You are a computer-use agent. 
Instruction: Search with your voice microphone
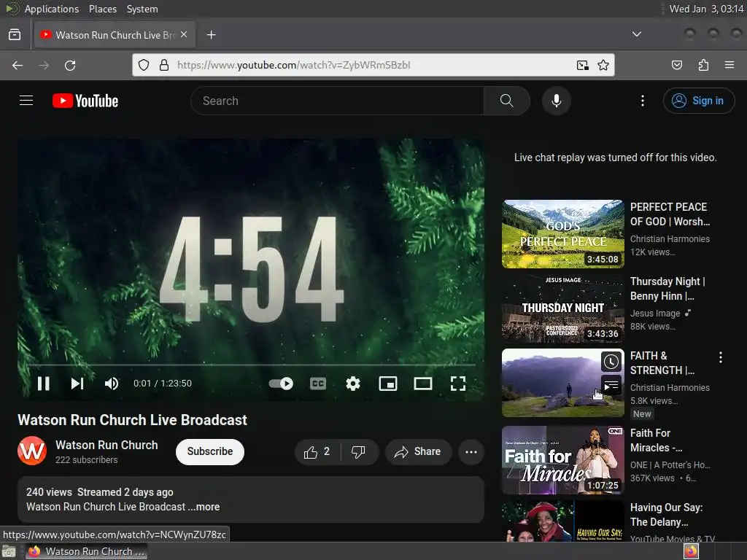557,101
